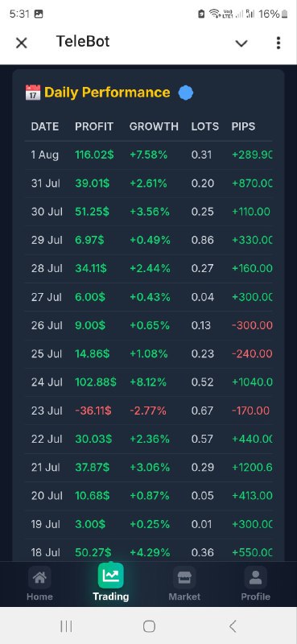Open the Profile person icon
Viewport: 297px width, 644px height.
255,577
